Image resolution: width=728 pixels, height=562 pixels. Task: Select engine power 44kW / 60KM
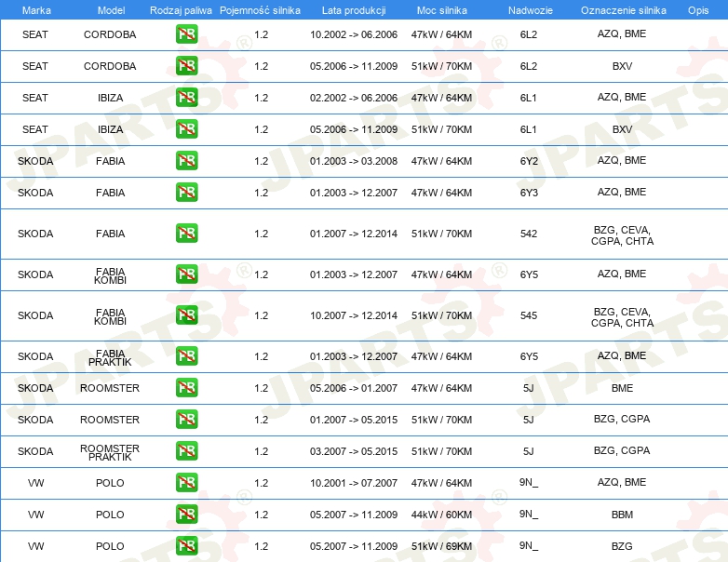click(x=441, y=515)
